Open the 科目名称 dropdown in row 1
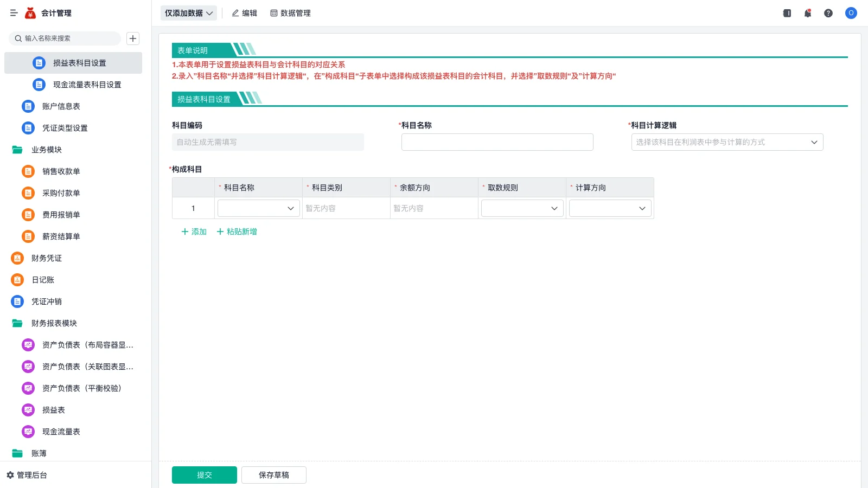Viewport: 868px width, 488px height. (x=259, y=208)
